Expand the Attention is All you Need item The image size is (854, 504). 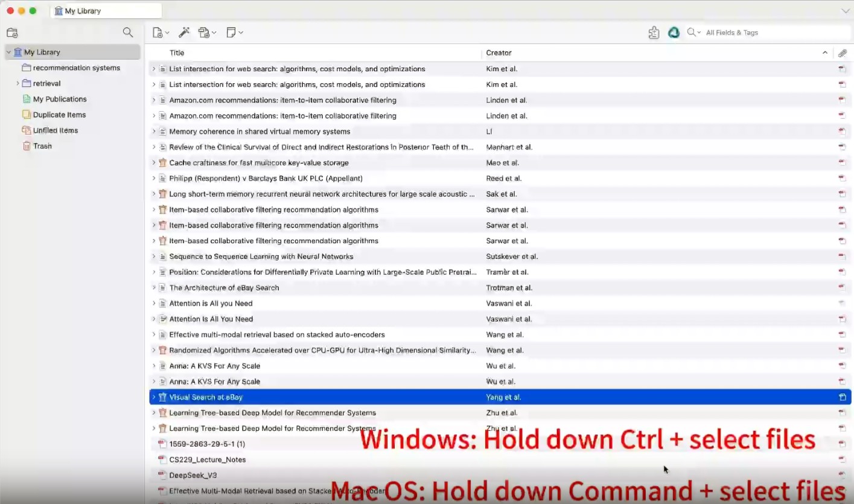point(154,304)
